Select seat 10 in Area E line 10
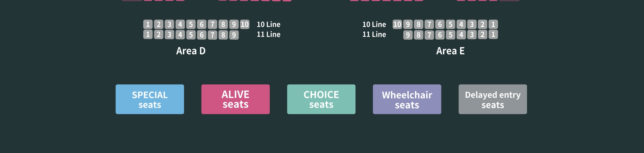The width and height of the screenshot is (644, 153). 397,24
